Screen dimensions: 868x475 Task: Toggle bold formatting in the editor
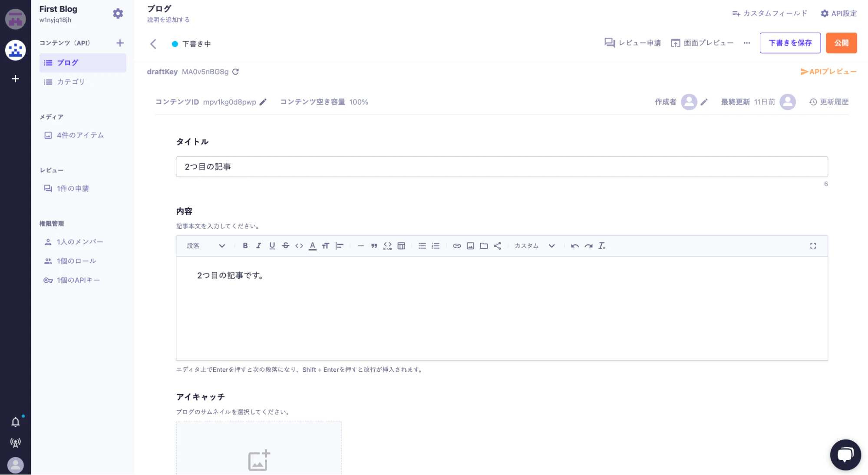click(245, 246)
